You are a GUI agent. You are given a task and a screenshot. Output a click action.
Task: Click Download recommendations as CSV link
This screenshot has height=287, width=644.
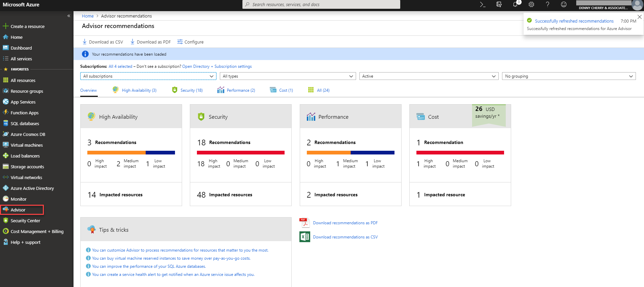click(345, 237)
